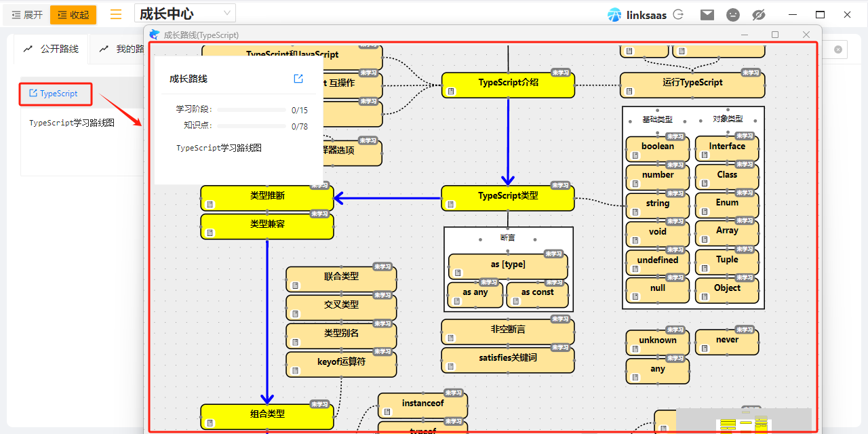Select the 运行TypeScript node

pos(692,85)
